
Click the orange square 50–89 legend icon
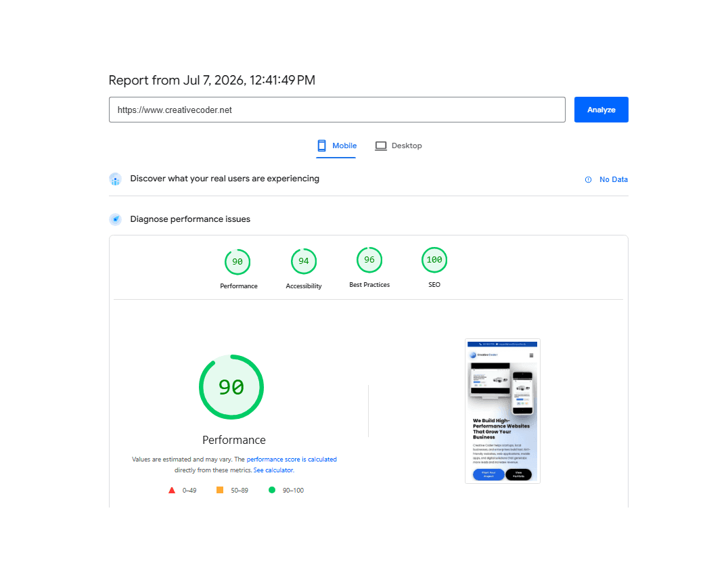[220, 490]
